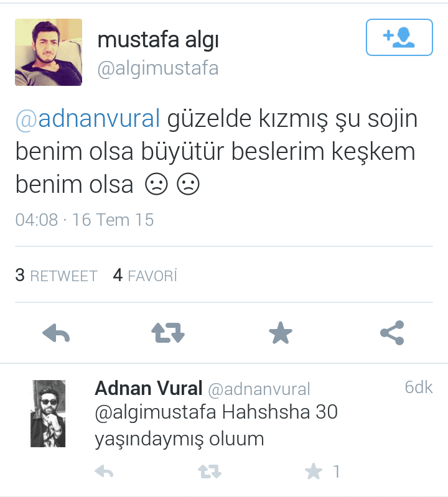Reply to Adnan Vural's tweet
The image size is (448, 497).
(104, 471)
